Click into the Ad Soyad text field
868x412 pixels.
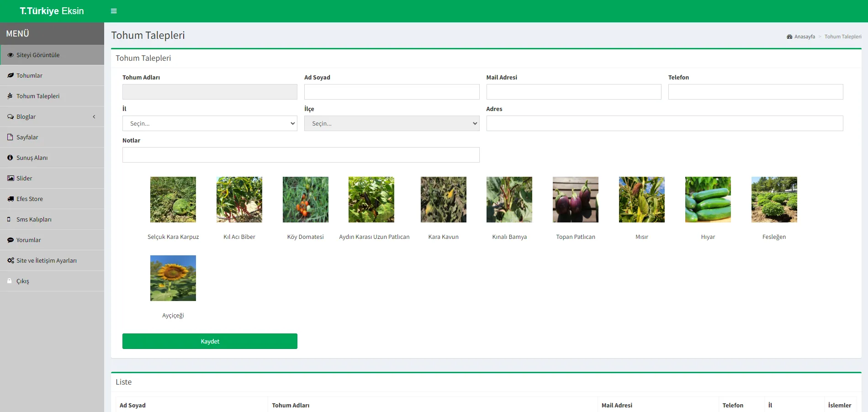point(392,92)
